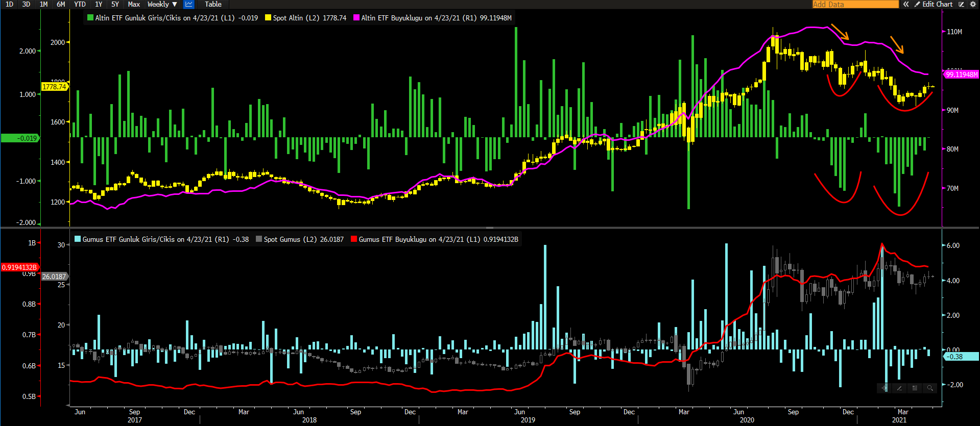Select Gumus ETF Gunluk Giris/Cikis legend label
The image size is (980, 426).
[165, 239]
